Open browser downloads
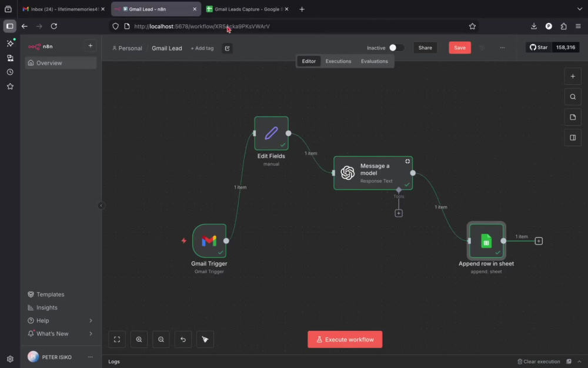Viewport: 588px width, 368px height. (534, 26)
